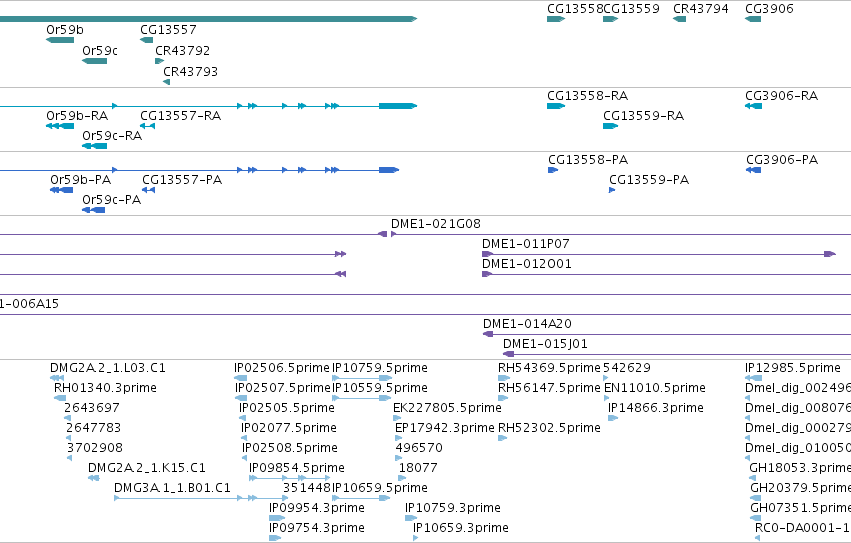
Task: Select the CG13559 gene label
Action: [x=631, y=9]
